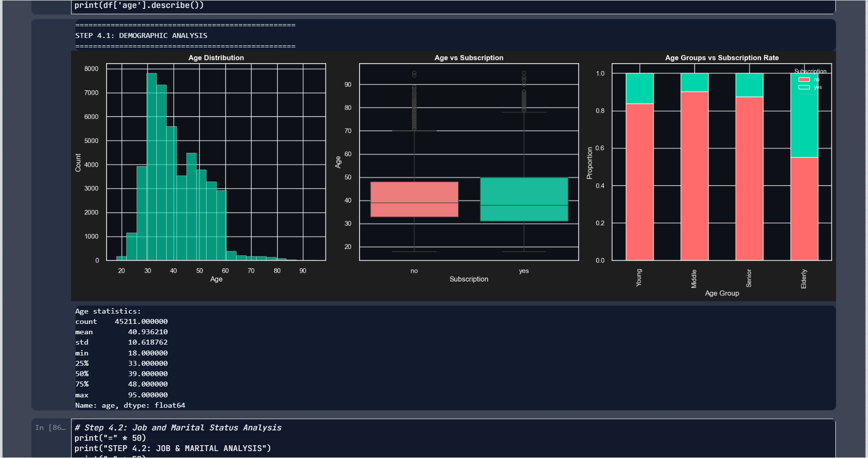
Task: Click the teal 'yes' subscription box plot
Action: [524, 199]
